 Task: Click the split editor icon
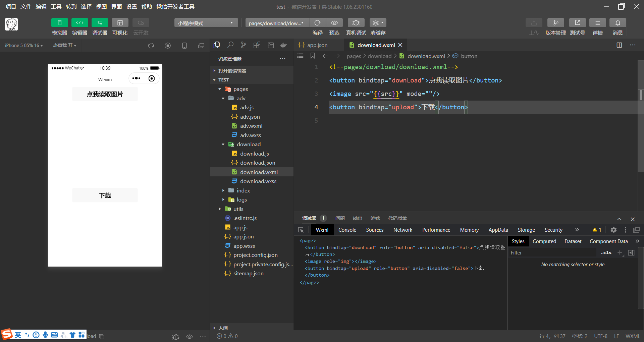pos(619,45)
